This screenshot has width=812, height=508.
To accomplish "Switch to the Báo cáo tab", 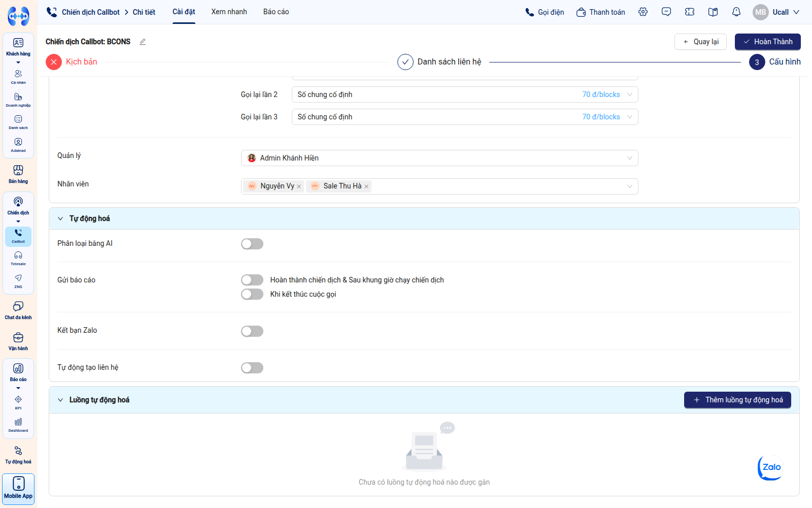I will tap(276, 12).
